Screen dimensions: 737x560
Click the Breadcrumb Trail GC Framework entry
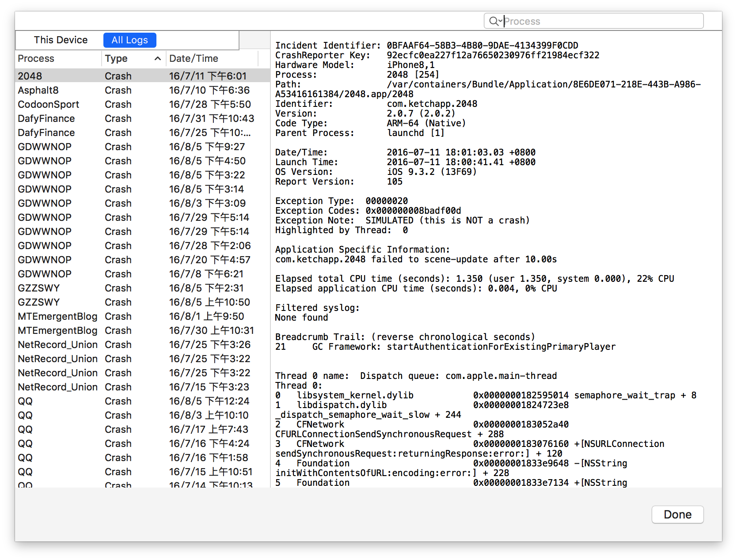point(445,347)
